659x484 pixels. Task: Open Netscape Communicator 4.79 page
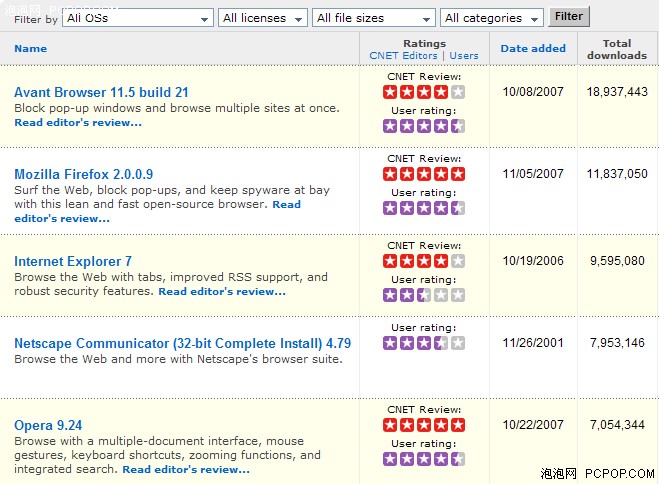coord(182,343)
